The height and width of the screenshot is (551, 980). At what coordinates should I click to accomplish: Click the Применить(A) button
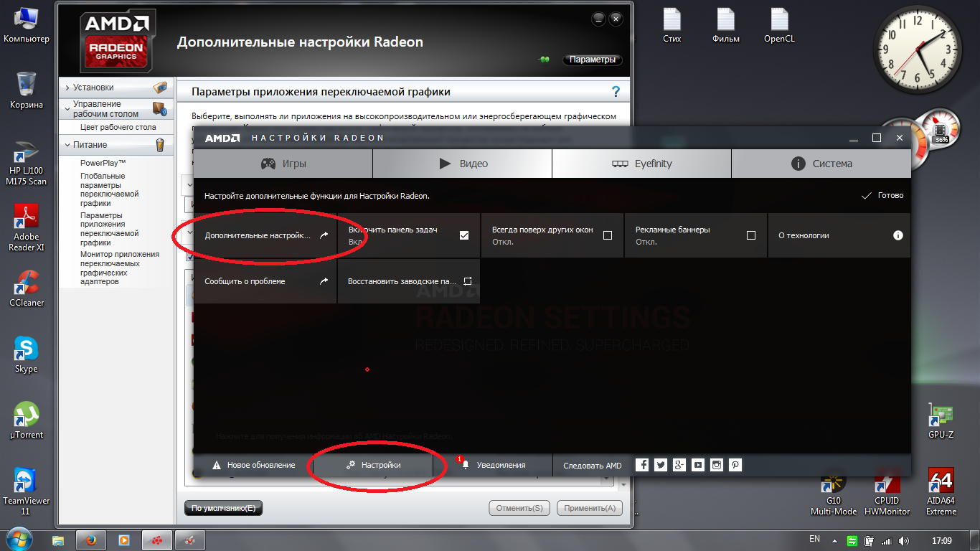coord(590,508)
